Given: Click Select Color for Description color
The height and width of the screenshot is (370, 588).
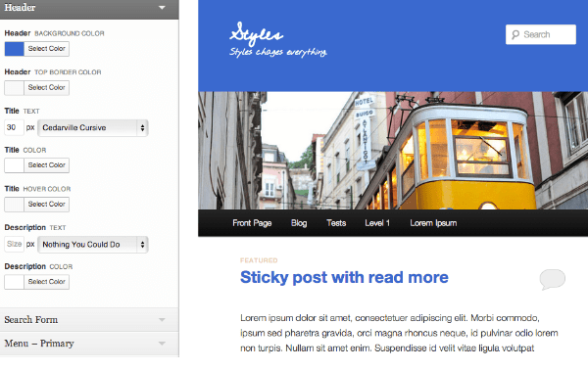Looking at the screenshot, I should (x=46, y=282).
